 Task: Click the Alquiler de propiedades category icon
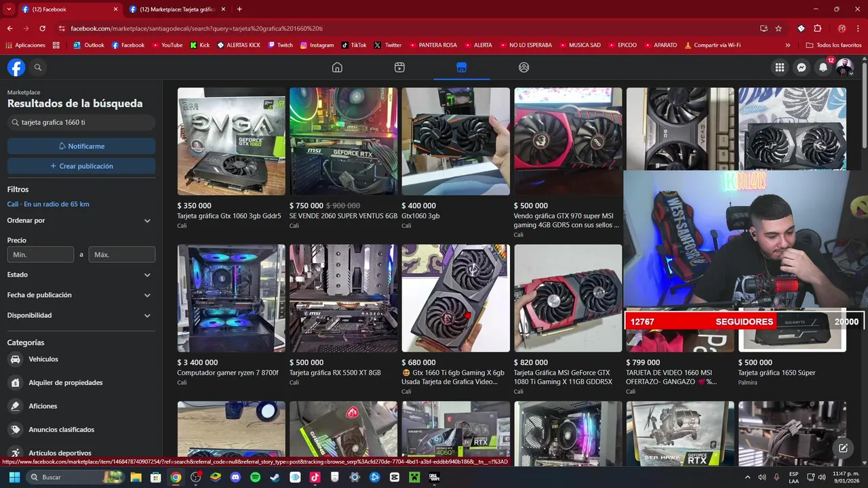coord(15,382)
